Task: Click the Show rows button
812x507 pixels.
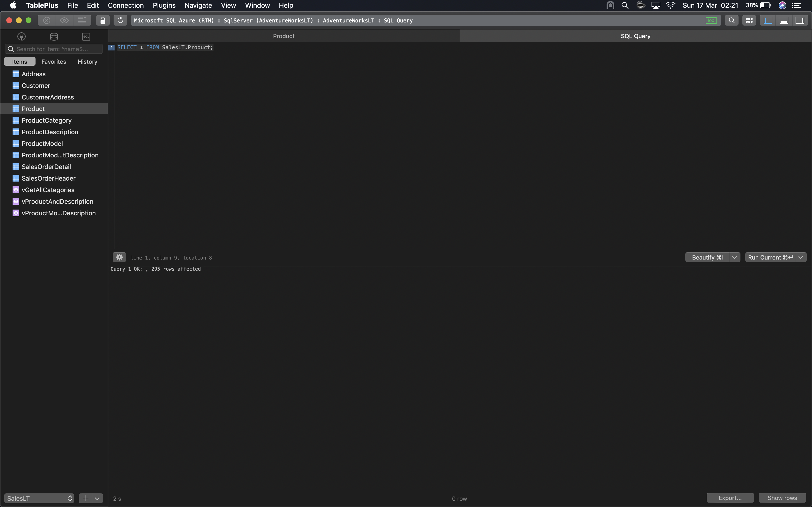Action: coord(782,498)
